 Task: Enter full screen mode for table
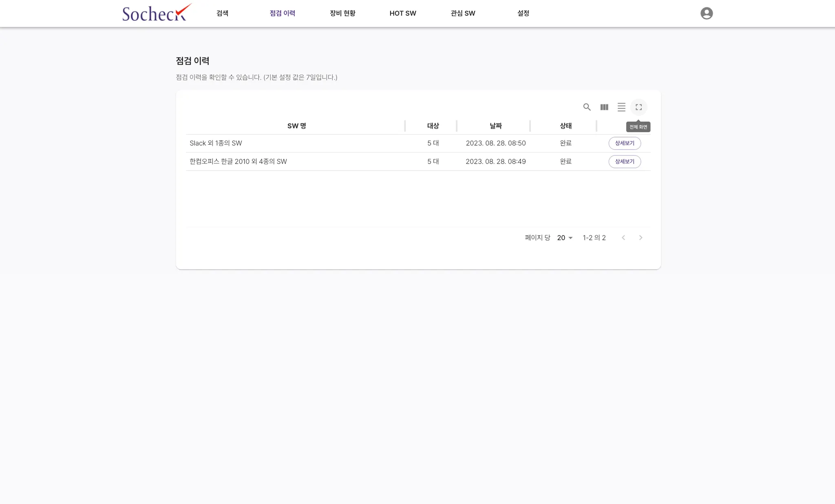pyautogui.click(x=638, y=107)
